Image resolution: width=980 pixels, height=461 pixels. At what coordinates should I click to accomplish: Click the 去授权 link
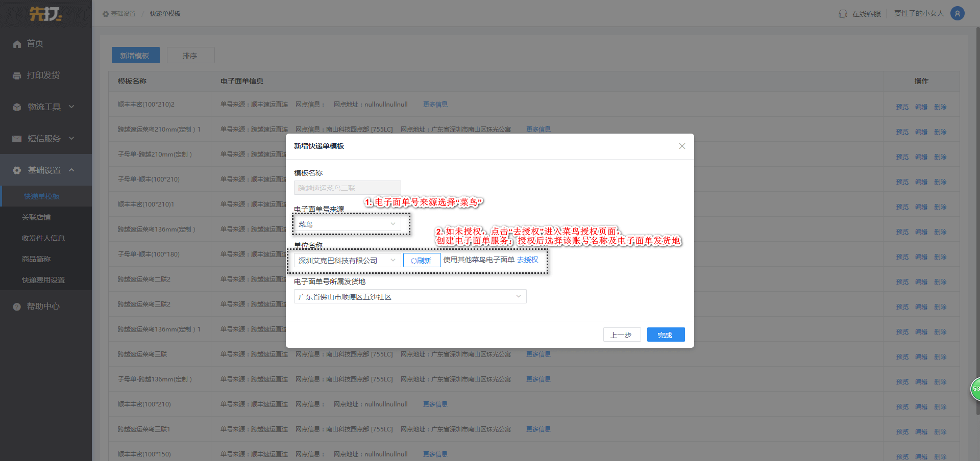pyautogui.click(x=527, y=260)
